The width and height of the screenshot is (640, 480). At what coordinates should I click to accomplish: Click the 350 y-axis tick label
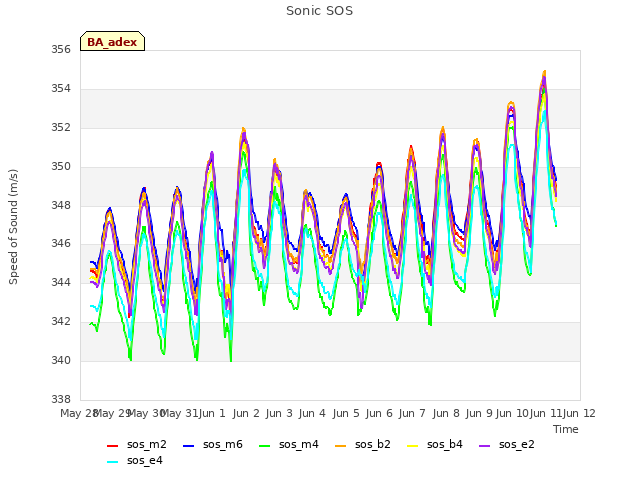[x=61, y=167]
